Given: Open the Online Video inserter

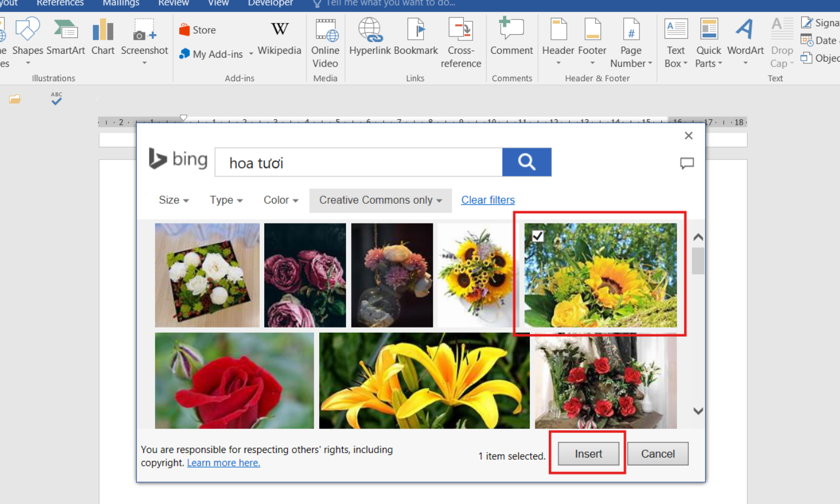Looking at the screenshot, I should pyautogui.click(x=325, y=43).
